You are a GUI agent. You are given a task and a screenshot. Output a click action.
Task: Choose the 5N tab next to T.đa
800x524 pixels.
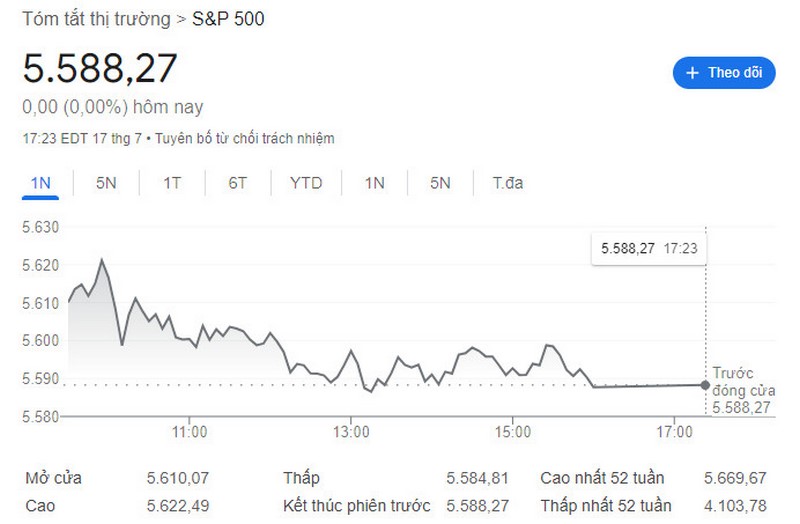click(x=440, y=183)
